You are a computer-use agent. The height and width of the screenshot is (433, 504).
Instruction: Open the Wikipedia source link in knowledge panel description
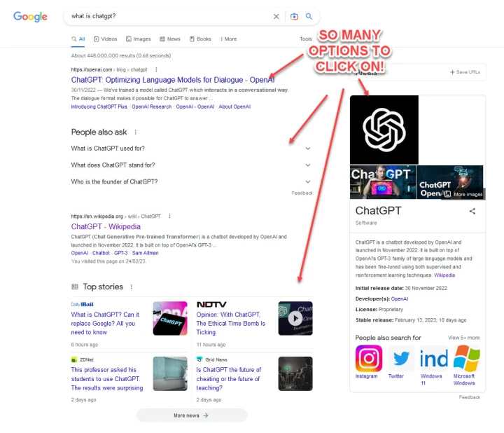click(444, 275)
